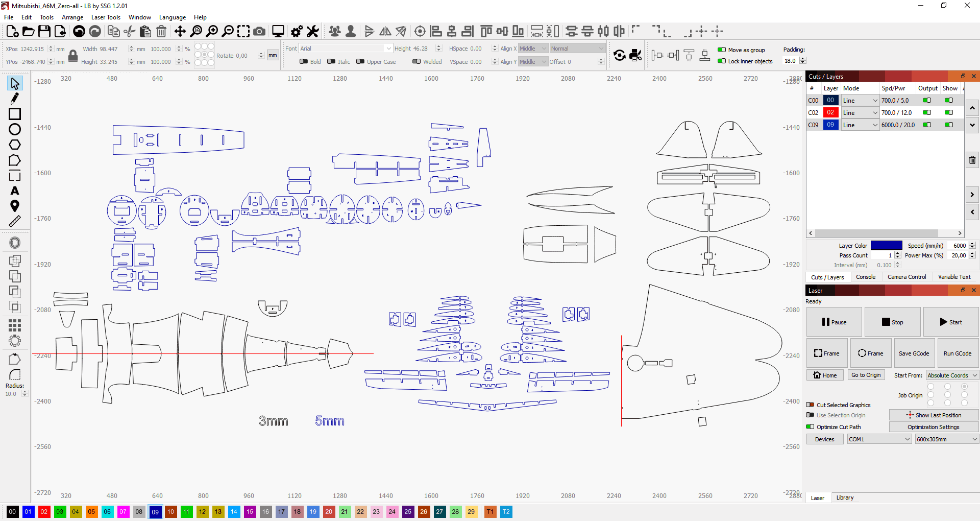Toggle Output switch for layer C09
The image size is (980, 521).
click(x=927, y=125)
